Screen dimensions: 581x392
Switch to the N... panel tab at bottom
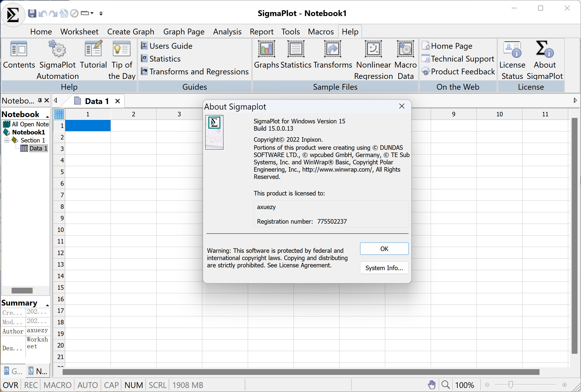(x=38, y=371)
